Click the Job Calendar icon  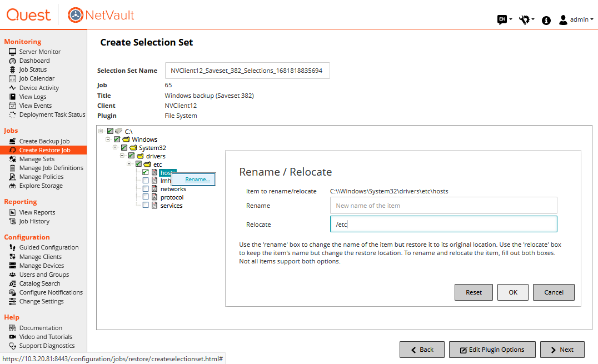point(12,78)
